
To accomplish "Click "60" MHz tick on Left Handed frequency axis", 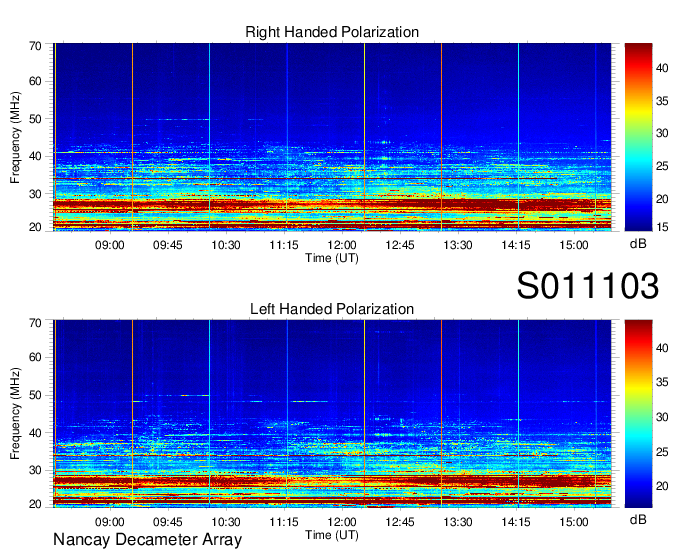I will 35,357.
